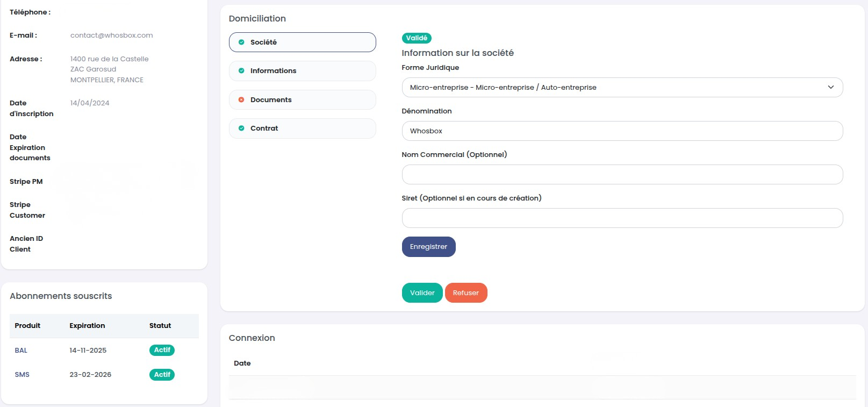Focus the Nom Commercial input field
868x407 pixels.
(622, 175)
